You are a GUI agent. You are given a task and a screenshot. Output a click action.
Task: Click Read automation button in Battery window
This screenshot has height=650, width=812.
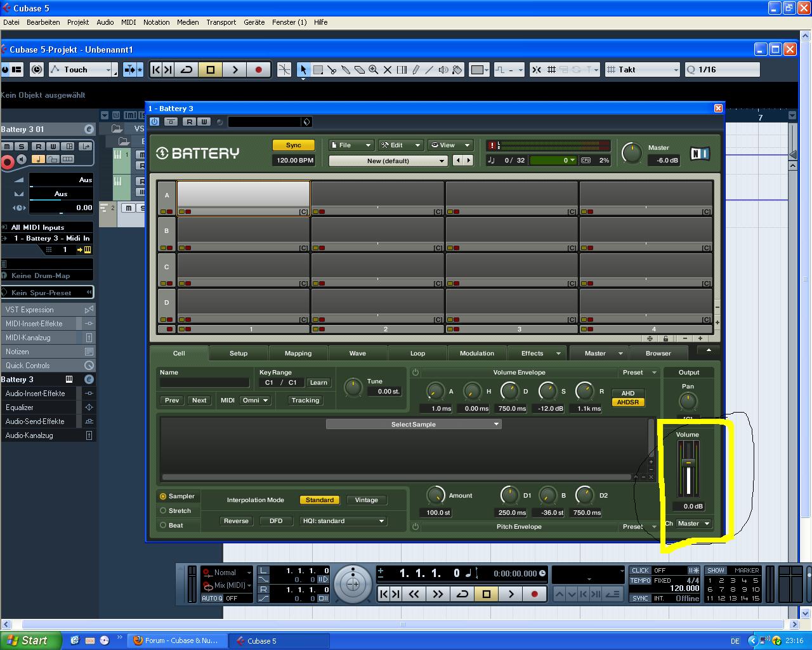pos(189,122)
